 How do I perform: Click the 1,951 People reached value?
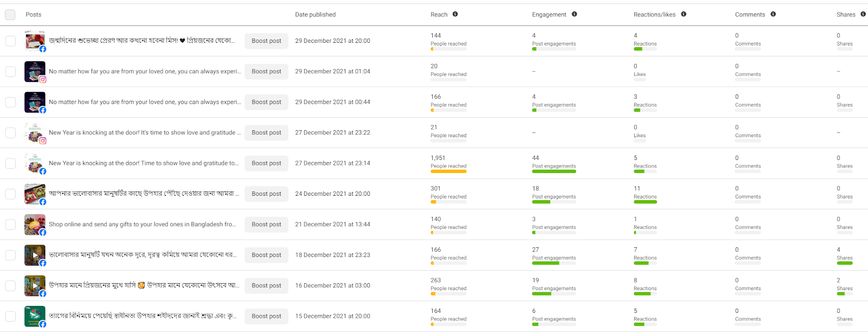pos(438,158)
